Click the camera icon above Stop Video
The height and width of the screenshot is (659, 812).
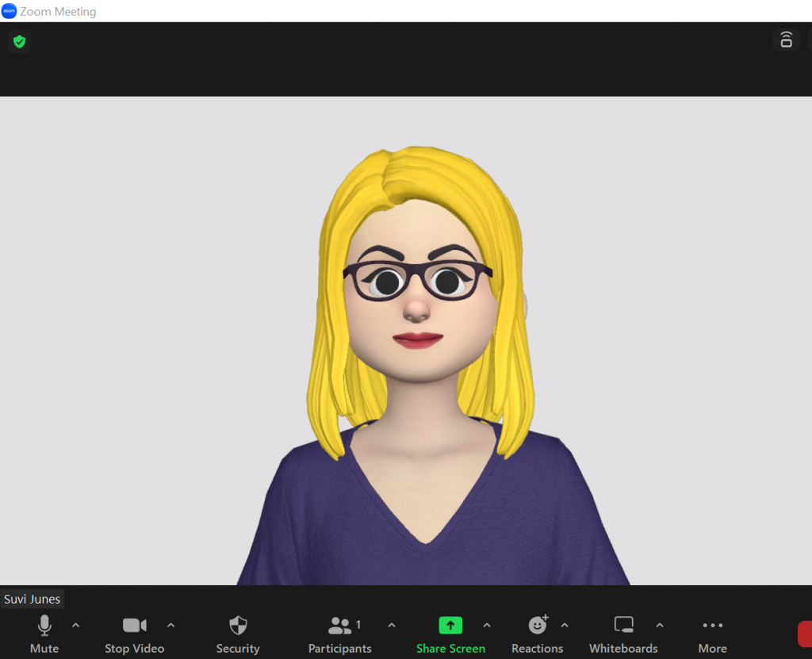(x=134, y=625)
